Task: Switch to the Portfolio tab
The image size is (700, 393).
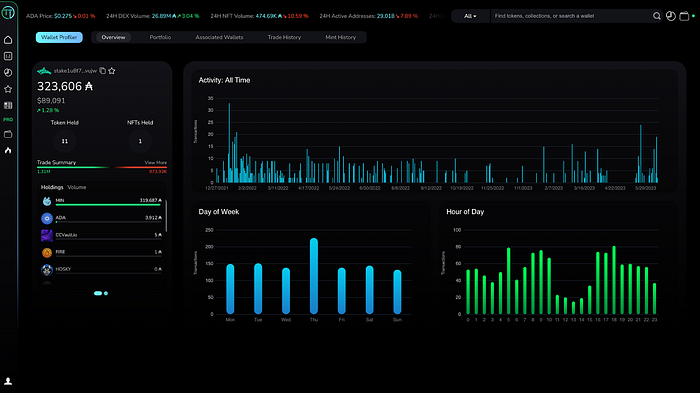Action: coord(160,38)
